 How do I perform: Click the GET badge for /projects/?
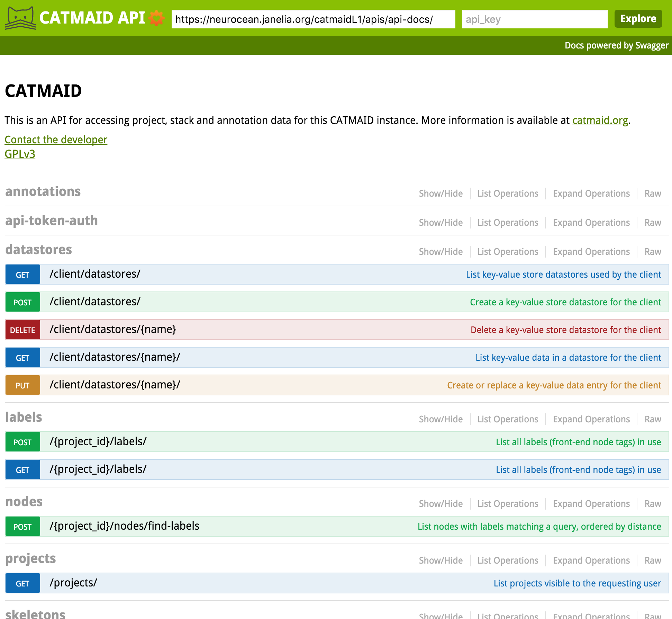click(x=22, y=583)
